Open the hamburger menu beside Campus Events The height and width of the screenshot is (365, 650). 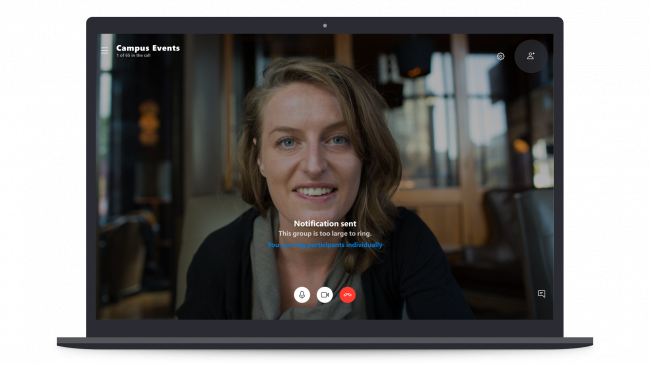tap(104, 51)
